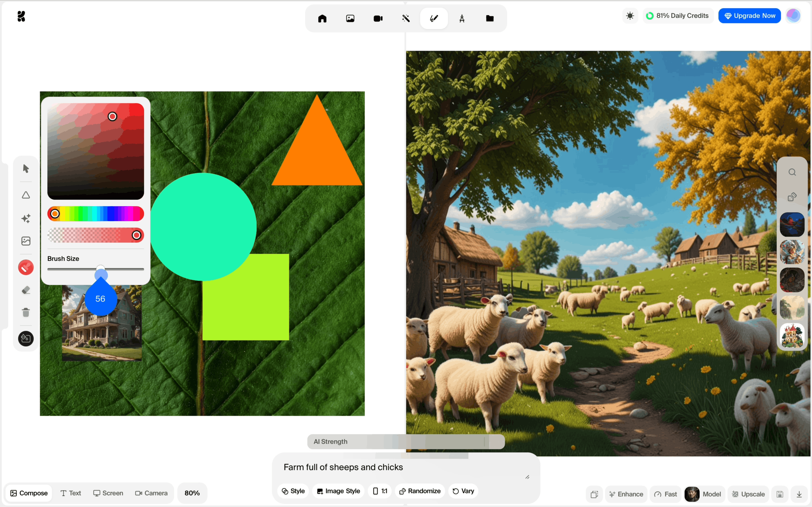Click the trash delete icon
Viewport: 812px width, 507px height.
pyautogui.click(x=26, y=312)
